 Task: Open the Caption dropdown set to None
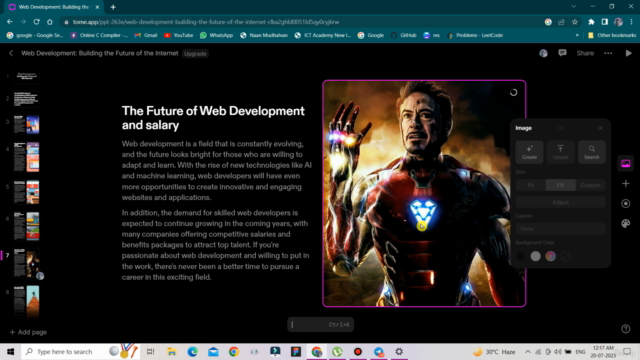pos(560,229)
